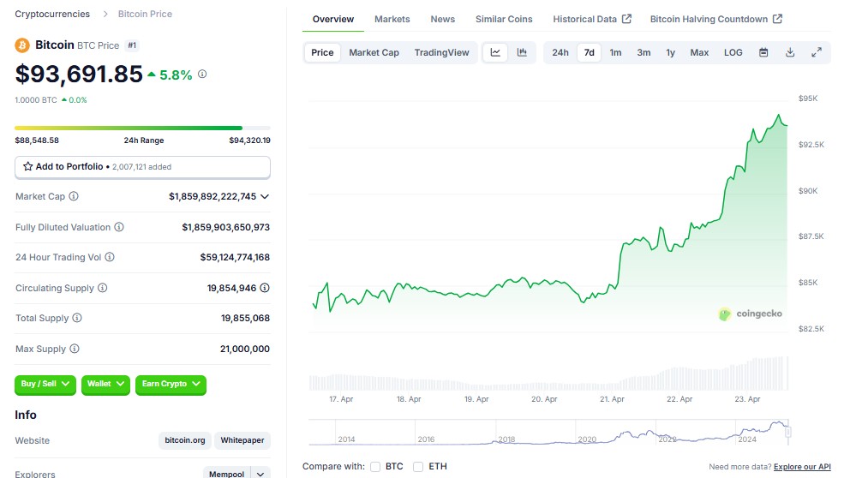868x478 pixels.
Task: Open bitcoin.org website link
Action: click(x=185, y=441)
